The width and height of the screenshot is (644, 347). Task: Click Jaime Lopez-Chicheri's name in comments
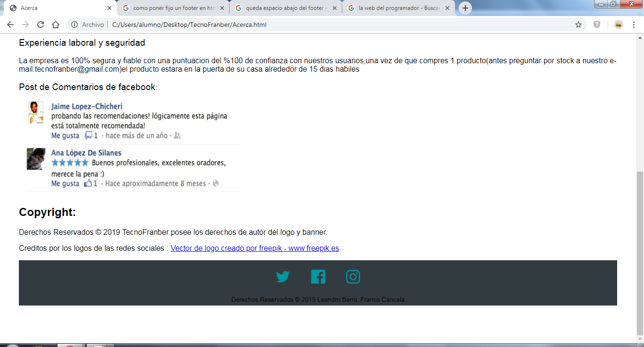point(87,107)
